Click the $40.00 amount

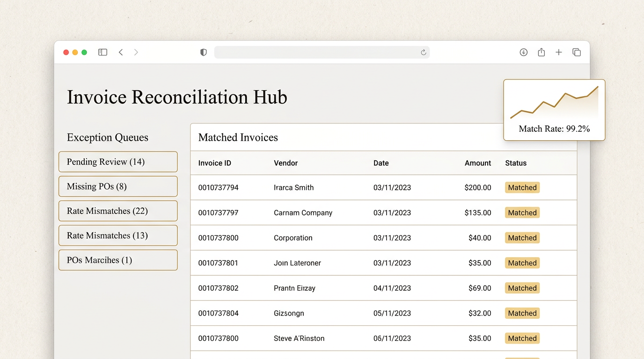point(480,238)
